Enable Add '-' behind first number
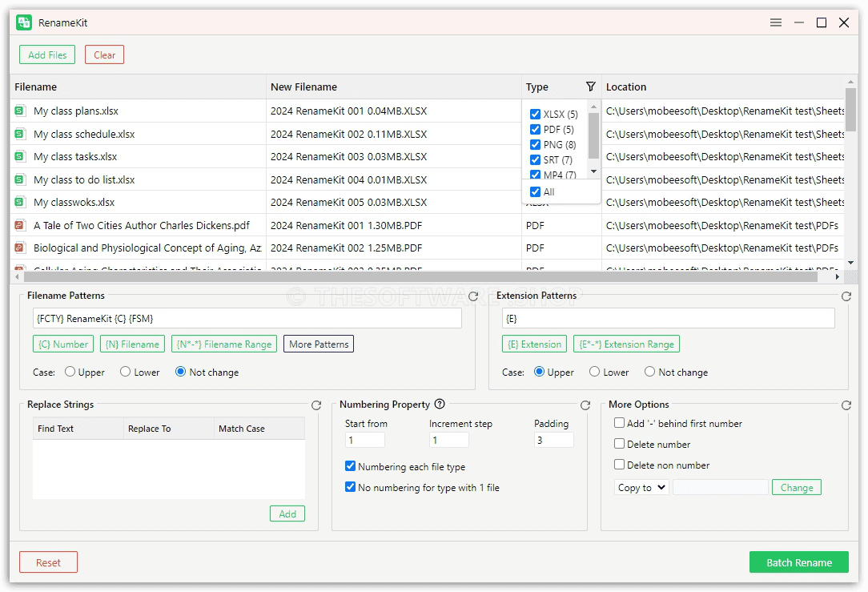 click(x=620, y=423)
